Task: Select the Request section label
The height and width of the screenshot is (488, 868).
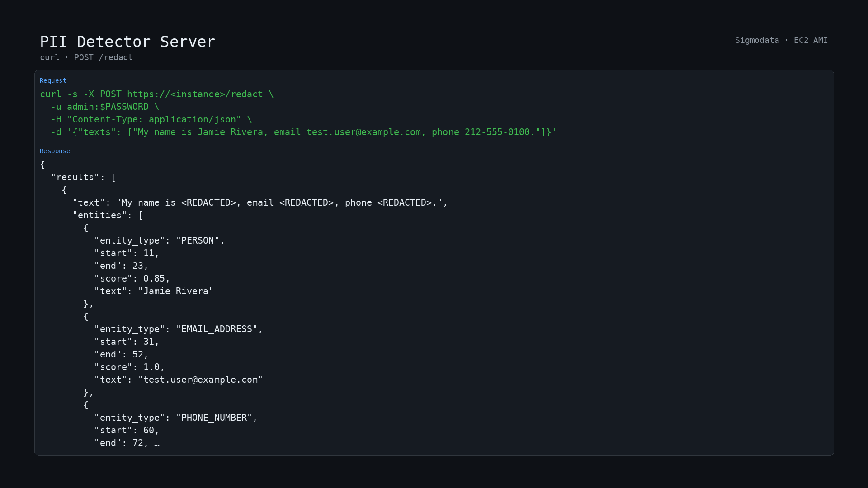Action: click(53, 80)
